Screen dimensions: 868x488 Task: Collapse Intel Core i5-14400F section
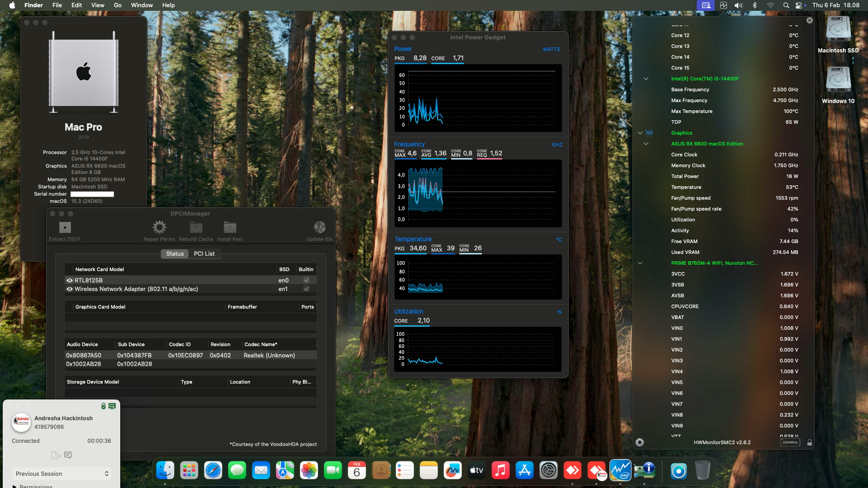click(646, 79)
